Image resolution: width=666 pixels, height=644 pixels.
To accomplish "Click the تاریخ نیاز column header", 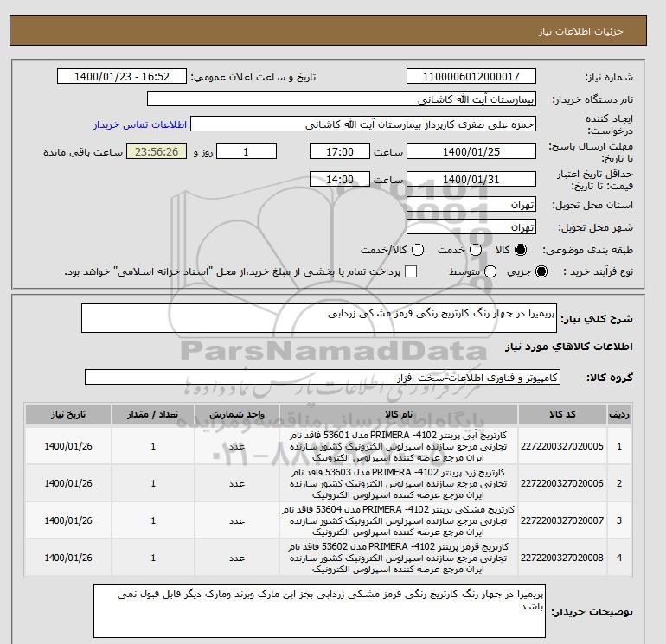I will click(68, 414).
